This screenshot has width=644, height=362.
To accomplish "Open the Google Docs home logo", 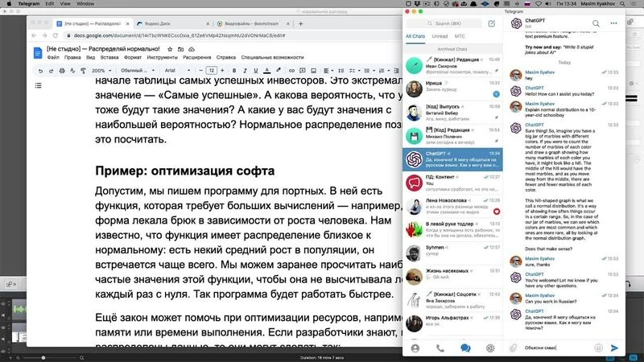I will click(x=38, y=53).
